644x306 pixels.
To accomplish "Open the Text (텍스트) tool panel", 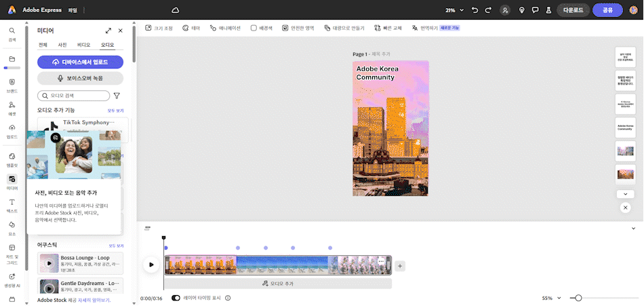I will click(12, 206).
